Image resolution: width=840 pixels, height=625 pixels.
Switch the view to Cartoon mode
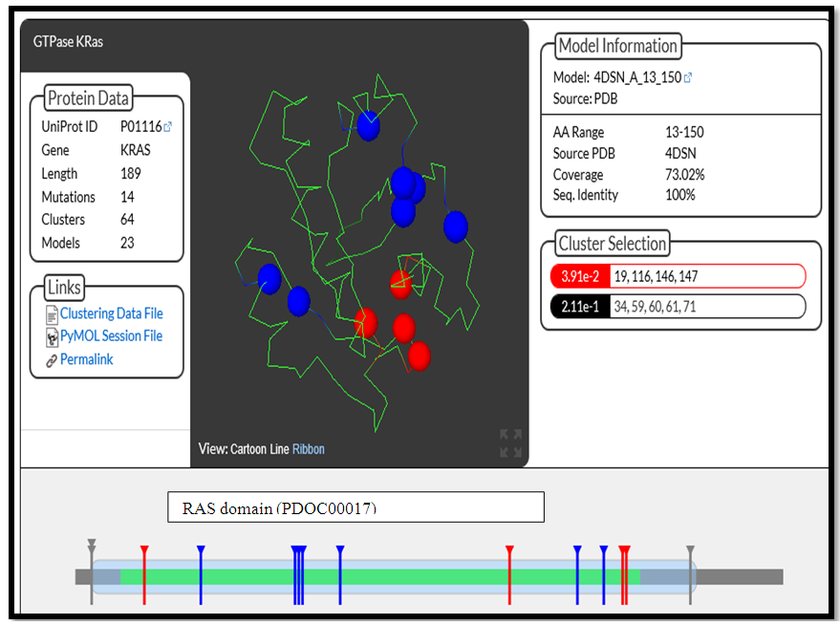click(250, 449)
